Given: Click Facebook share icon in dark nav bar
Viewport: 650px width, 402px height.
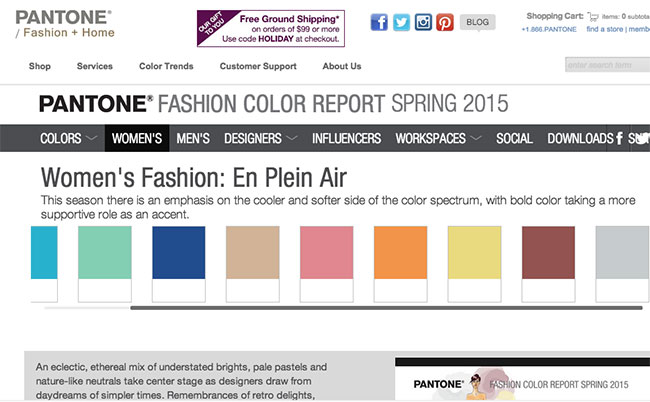Looking at the screenshot, I should (619, 138).
